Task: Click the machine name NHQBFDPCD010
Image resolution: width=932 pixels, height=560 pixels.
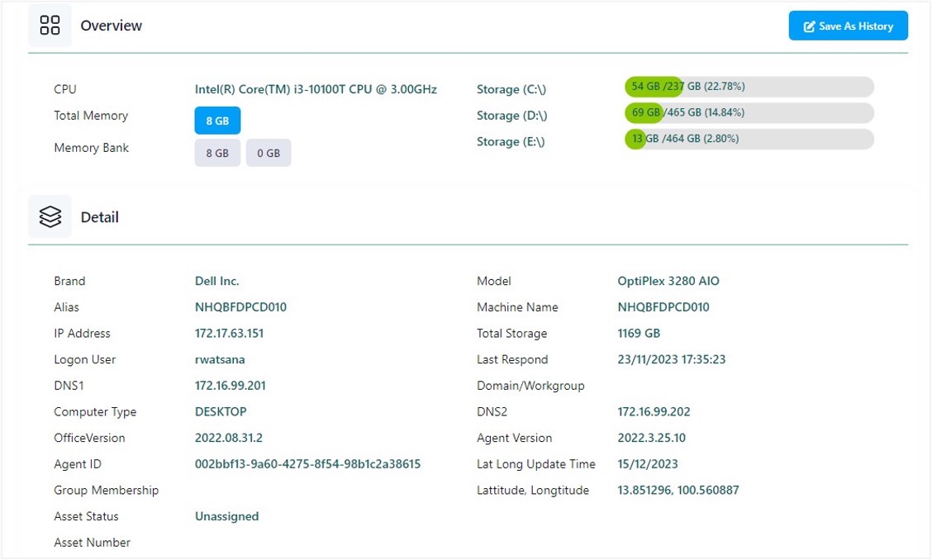Action: (x=666, y=306)
